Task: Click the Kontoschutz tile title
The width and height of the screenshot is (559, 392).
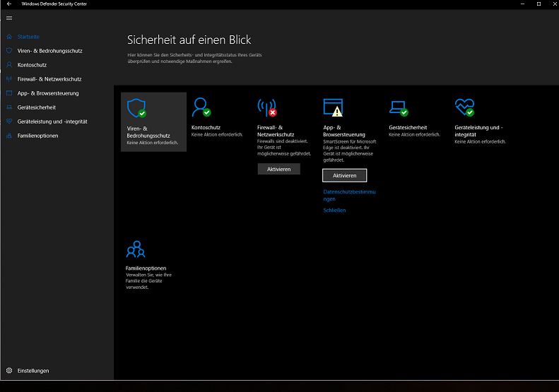Action: click(206, 128)
